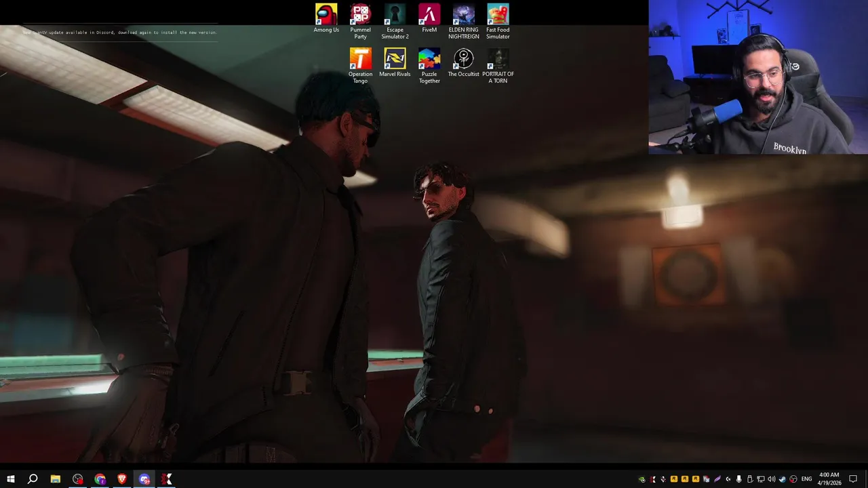Screen dimensions: 868x488
Task: Switch to OBS Studio in the taskbar
Action: coord(78,479)
